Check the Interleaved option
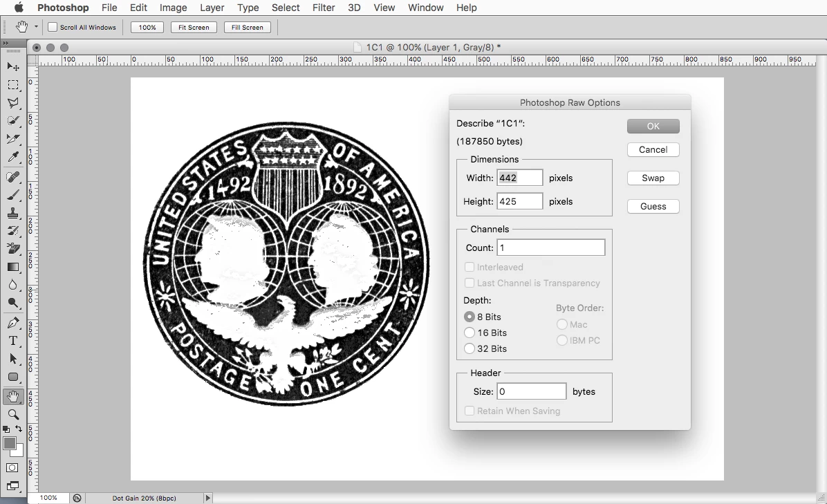 (470, 267)
